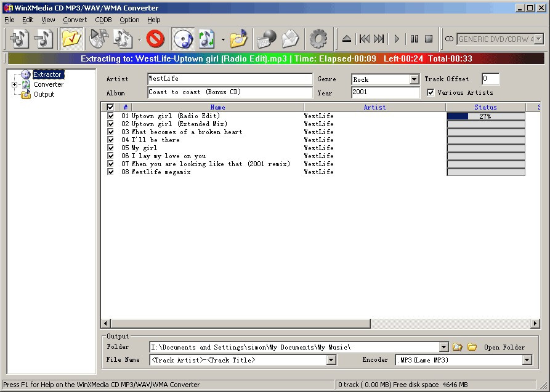Click the CD extractor disc icon
Screen dimensions: 550x392
tap(183, 39)
